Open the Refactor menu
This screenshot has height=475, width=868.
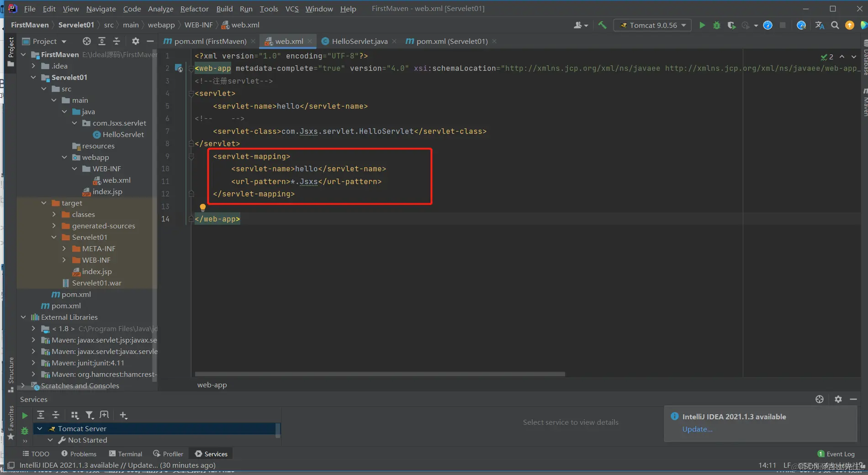pyautogui.click(x=194, y=9)
